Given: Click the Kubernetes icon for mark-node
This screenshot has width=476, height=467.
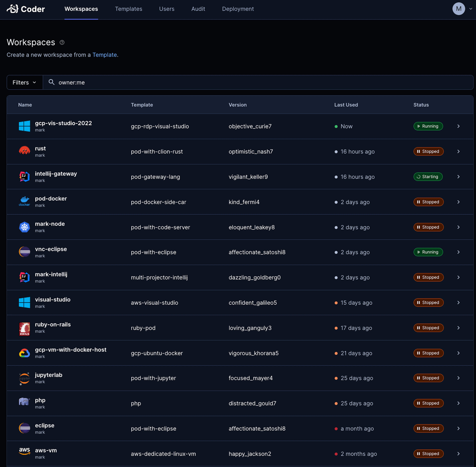Looking at the screenshot, I should click(25, 227).
